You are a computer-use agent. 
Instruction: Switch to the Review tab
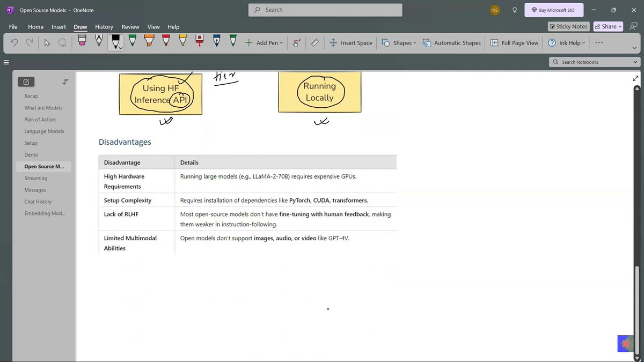130,26
